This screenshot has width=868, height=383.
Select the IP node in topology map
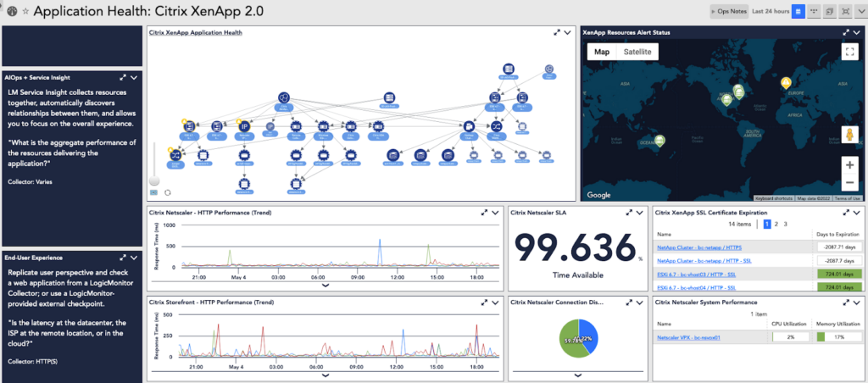[243, 126]
